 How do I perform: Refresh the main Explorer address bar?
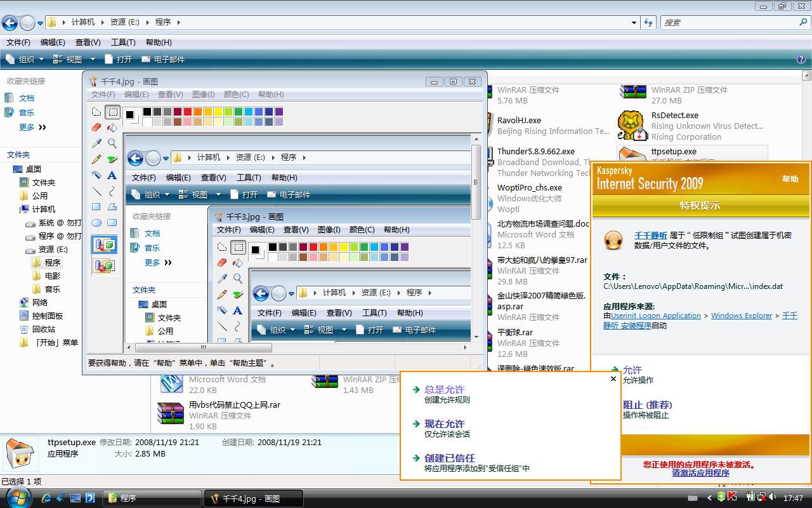click(x=648, y=22)
